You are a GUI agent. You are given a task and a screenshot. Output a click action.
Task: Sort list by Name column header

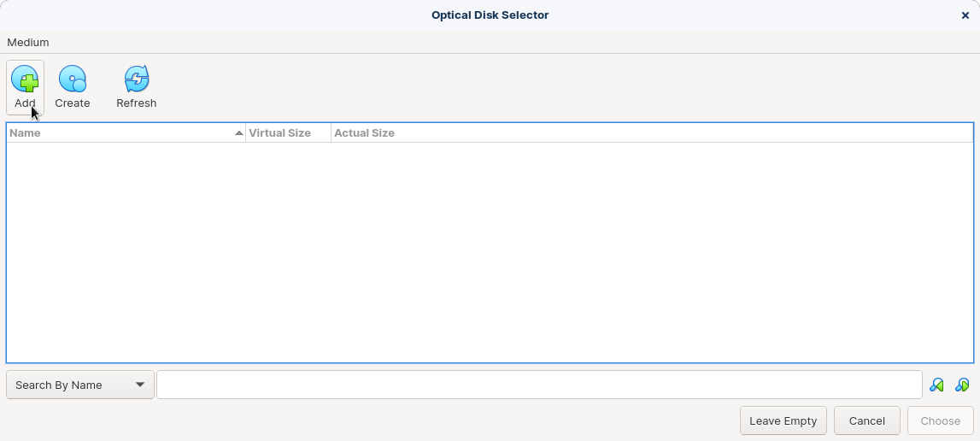coord(126,132)
